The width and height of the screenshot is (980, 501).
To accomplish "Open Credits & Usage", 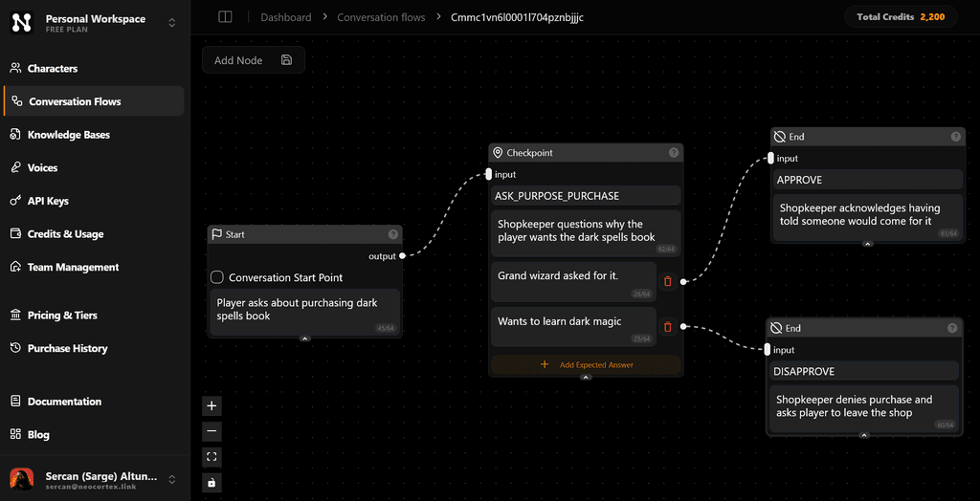I will [94, 233].
